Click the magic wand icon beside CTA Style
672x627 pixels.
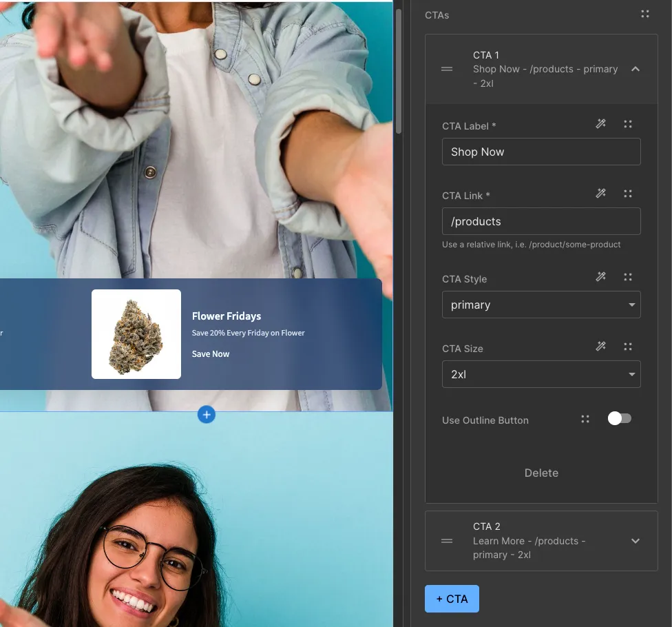click(x=601, y=276)
